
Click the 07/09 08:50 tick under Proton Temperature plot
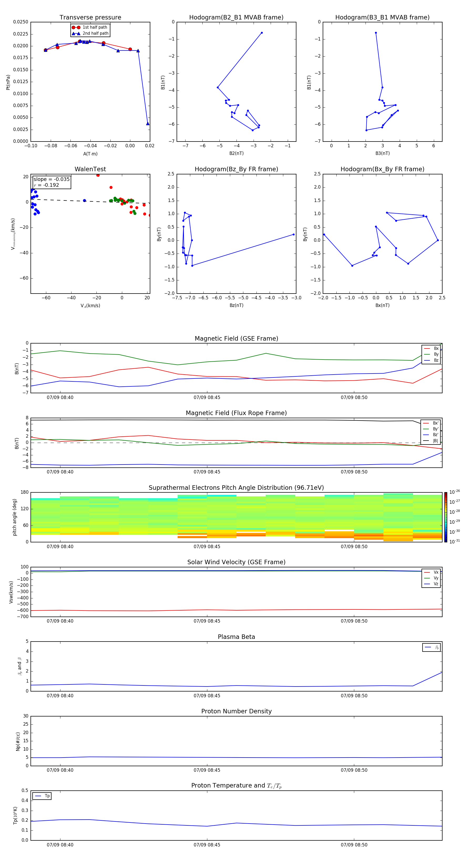click(x=354, y=845)
